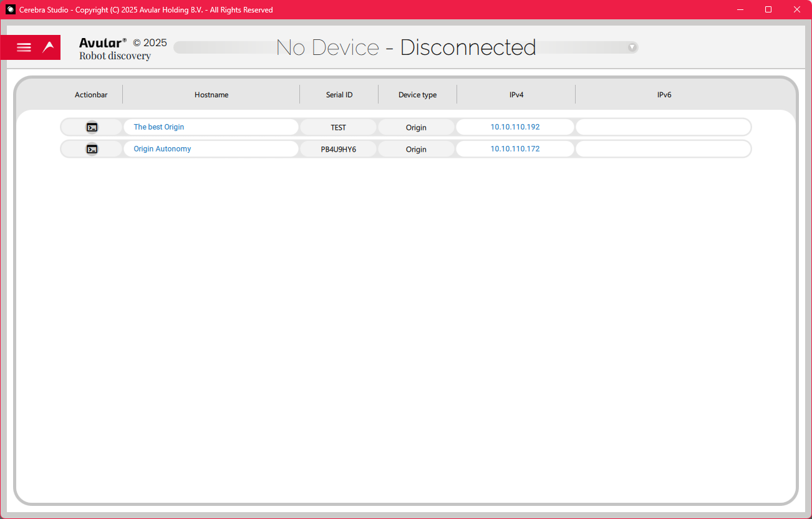Click the Robot discovery title text
Viewport: 812px width, 519px height.
tap(115, 56)
